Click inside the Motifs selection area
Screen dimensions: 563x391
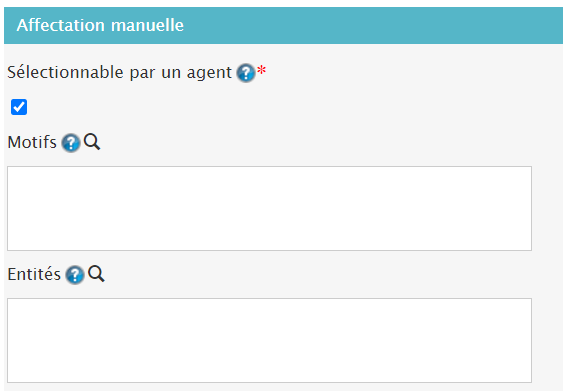click(269, 208)
